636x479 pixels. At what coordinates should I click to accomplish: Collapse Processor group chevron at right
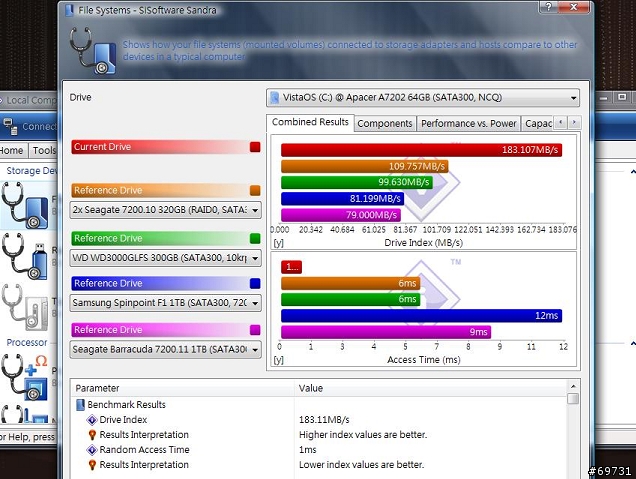pyautogui.click(x=633, y=344)
